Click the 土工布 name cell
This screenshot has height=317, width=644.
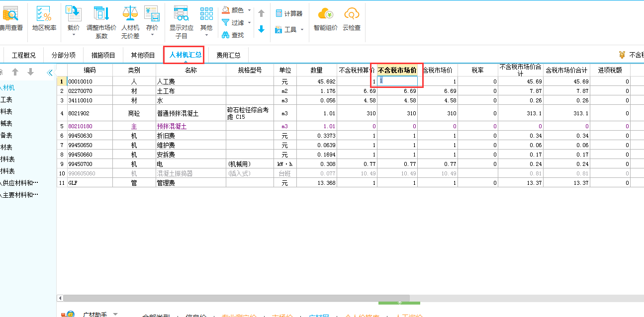(191, 91)
